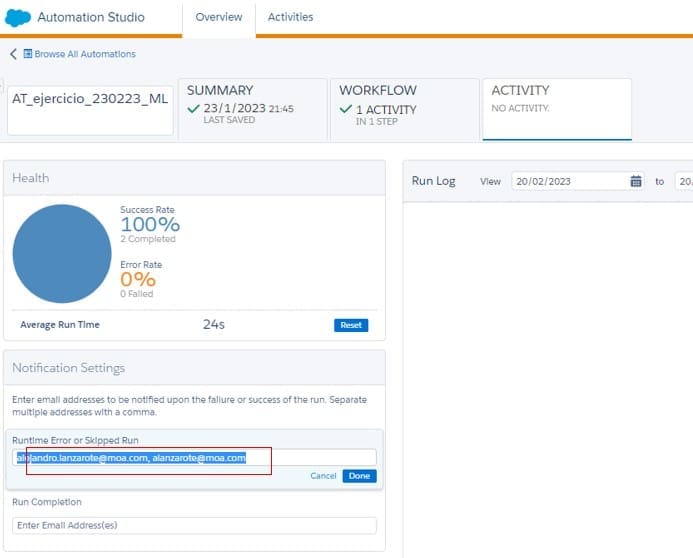
Task: Click the blue Health pie chart
Action: pyautogui.click(x=62, y=253)
